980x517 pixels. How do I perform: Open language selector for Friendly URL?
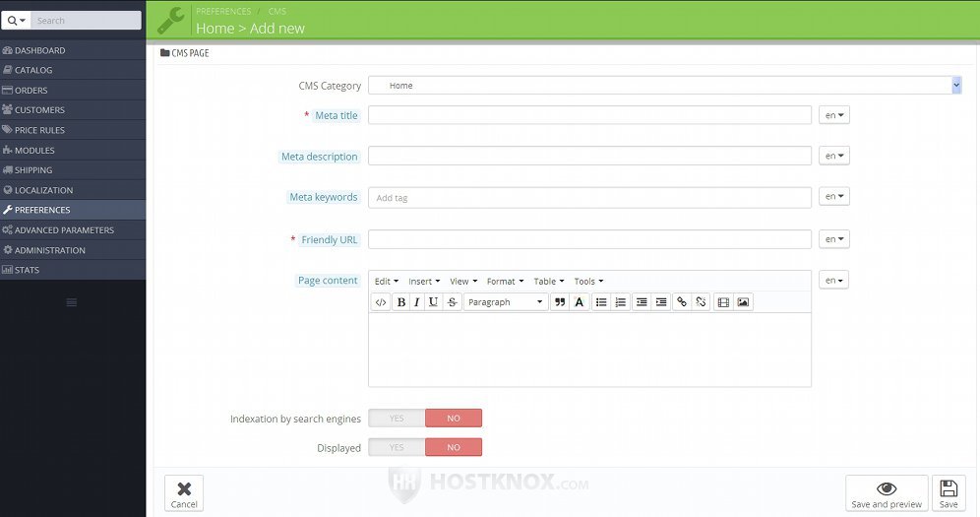point(833,239)
